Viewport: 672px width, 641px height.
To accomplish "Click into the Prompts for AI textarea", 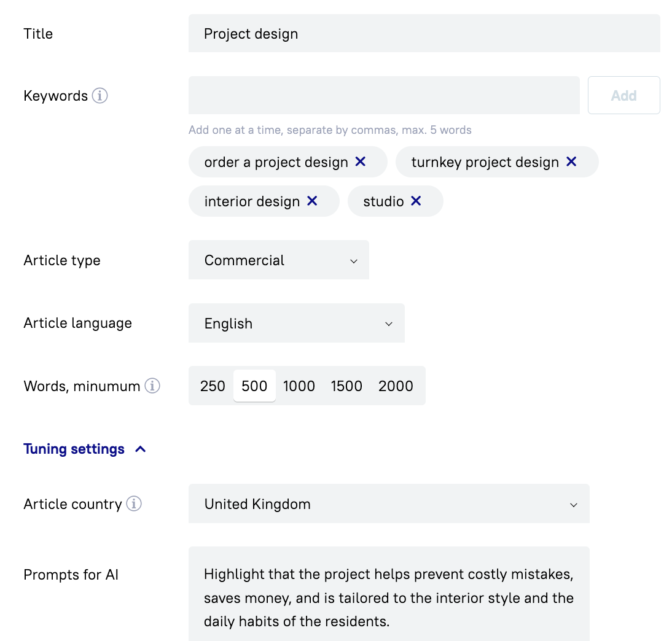I will [388, 597].
